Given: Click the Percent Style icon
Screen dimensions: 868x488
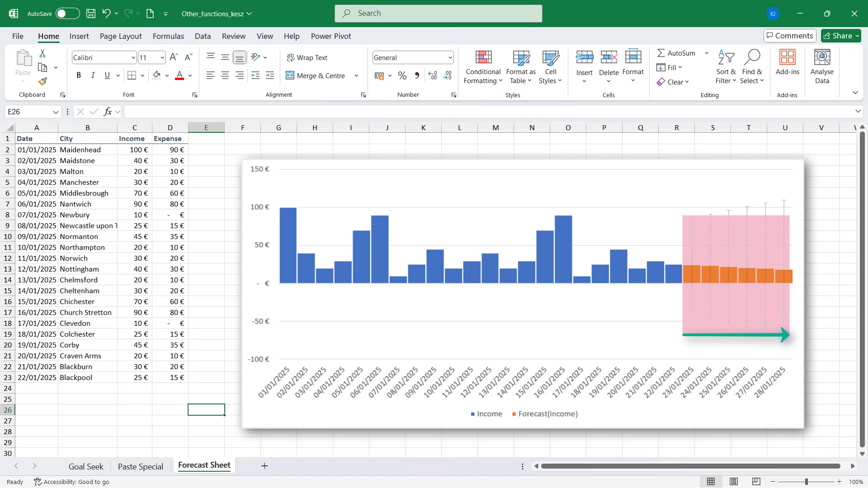Looking at the screenshot, I should pos(402,76).
